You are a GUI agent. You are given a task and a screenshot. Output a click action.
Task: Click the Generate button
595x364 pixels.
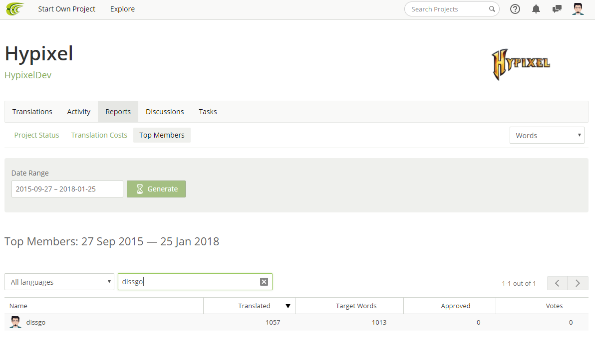[156, 189]
